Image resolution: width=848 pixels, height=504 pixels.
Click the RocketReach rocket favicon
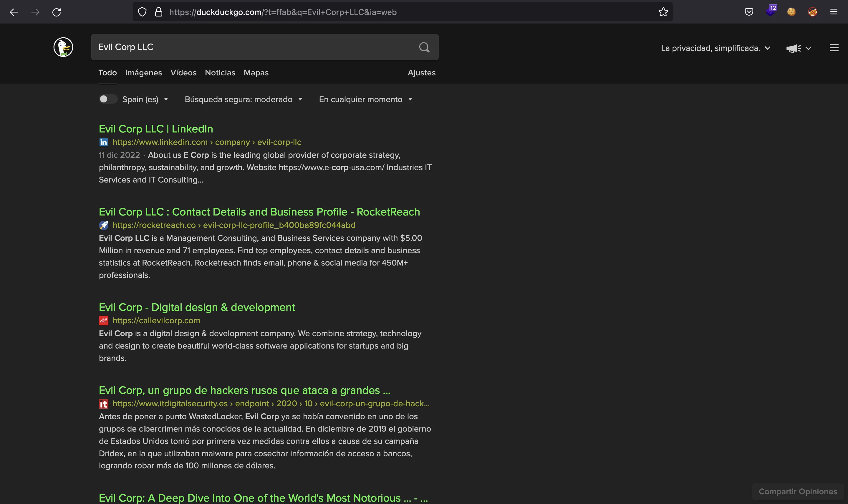[x=104, y=225]
